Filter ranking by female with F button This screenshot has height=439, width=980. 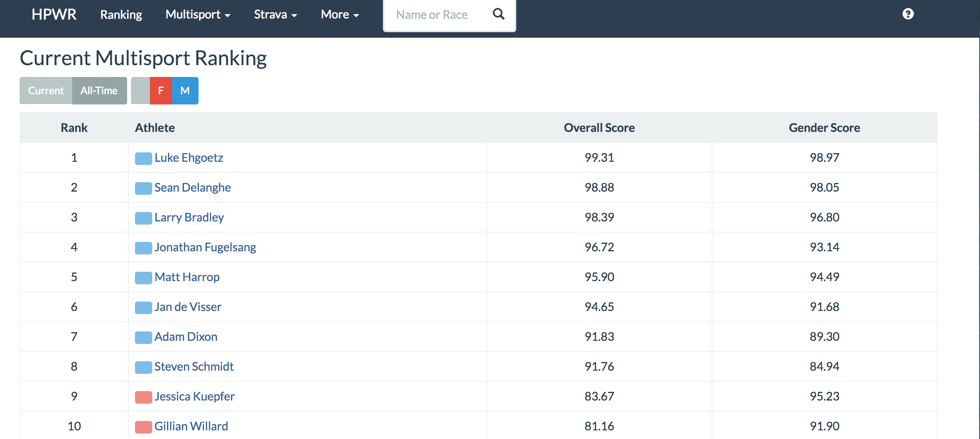(160, 91)
